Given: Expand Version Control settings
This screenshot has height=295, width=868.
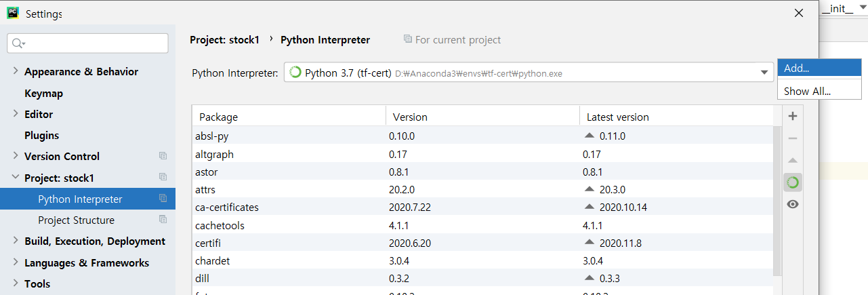Looking at the screenshot, I should coord(16,156).
